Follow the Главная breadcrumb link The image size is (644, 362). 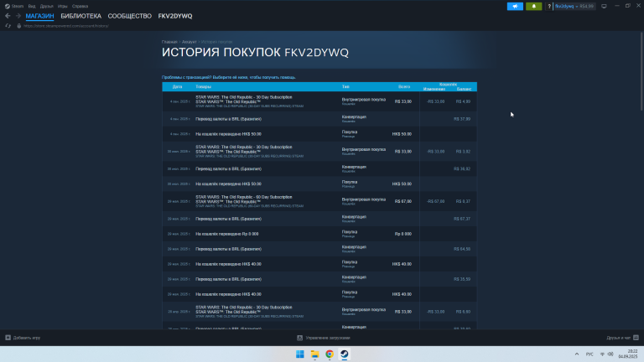(169, 42)
